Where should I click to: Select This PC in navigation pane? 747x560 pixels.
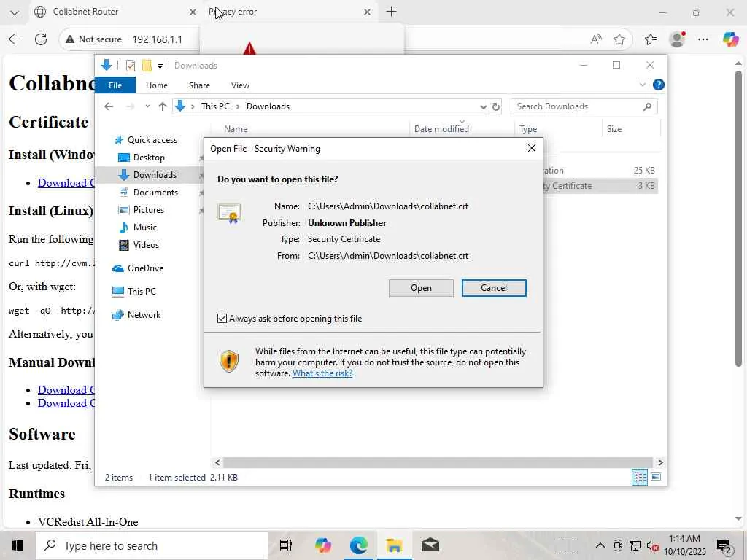134,292
